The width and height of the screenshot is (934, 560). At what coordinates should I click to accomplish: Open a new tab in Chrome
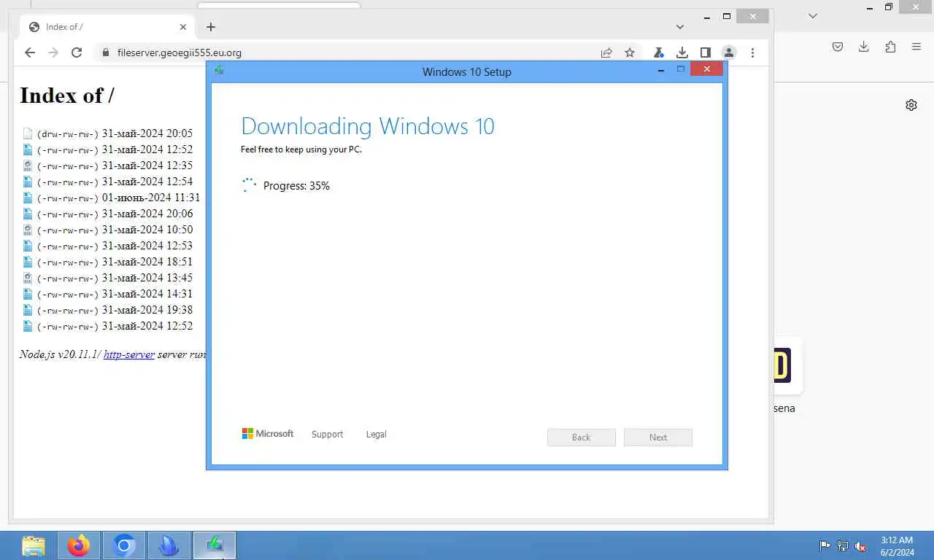tap(211, 27)
